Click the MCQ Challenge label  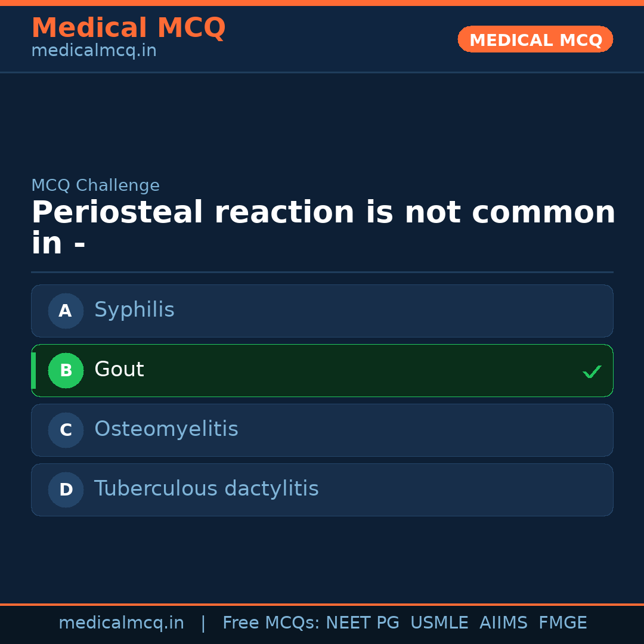[95, 185]
